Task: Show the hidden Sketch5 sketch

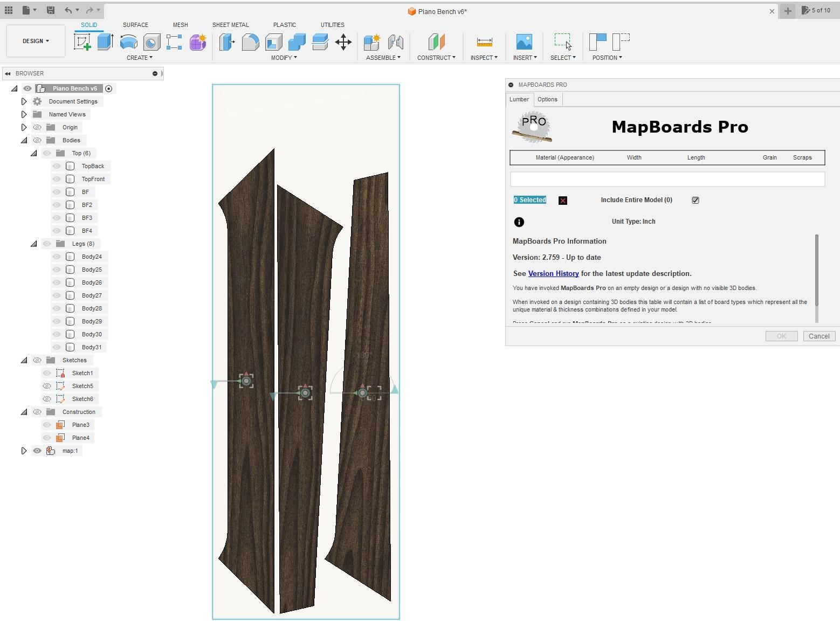Action: point(47,386)
